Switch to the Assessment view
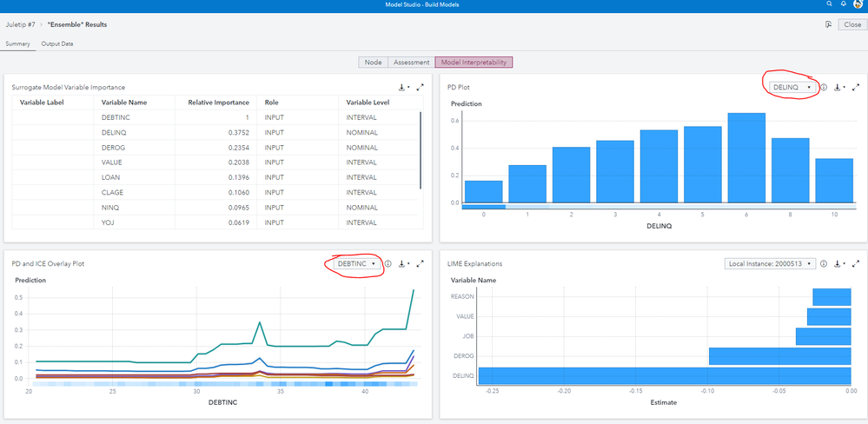Image resolution: width=868 pixels, height=424 pixels. pos(411,62)
